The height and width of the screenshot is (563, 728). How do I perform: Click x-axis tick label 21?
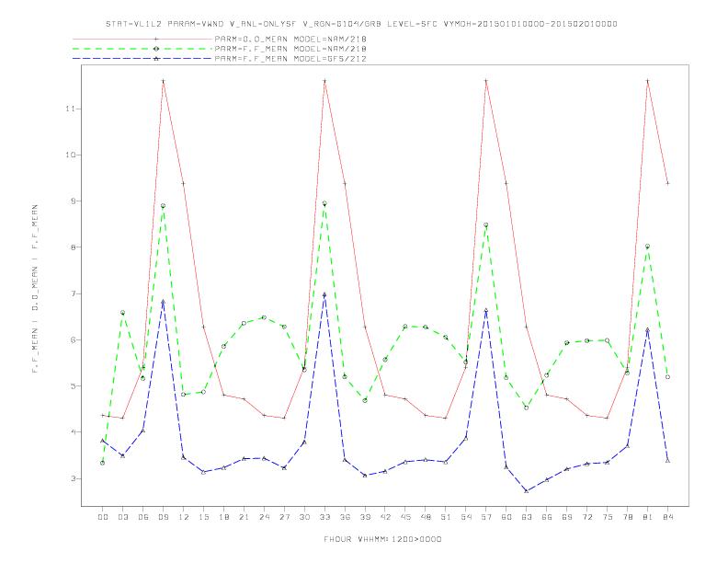tap(244, 517)
